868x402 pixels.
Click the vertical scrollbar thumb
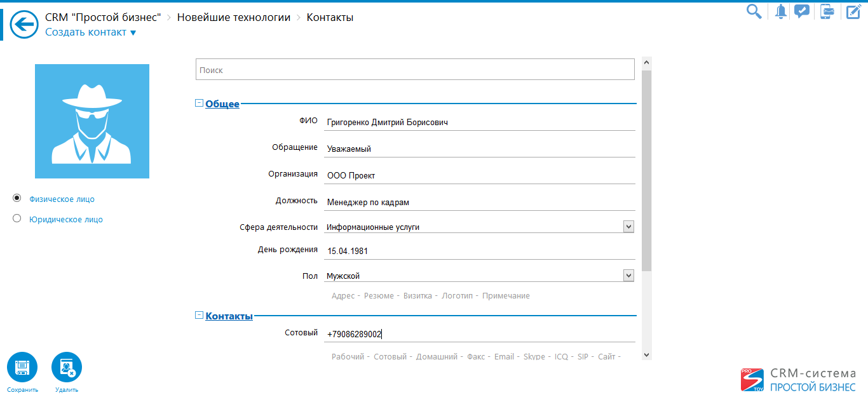[647, 171]
